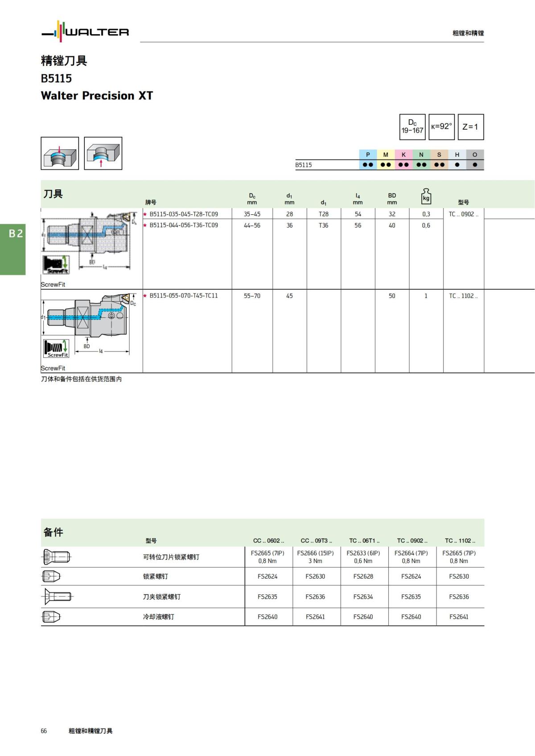
Task: Click designation B5115-044-056-T36-TC09
Action: coord(184,225)
